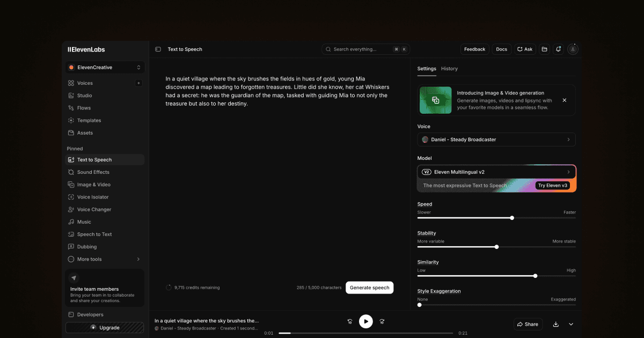Collapse the audio player chevron
644x338 pixels.
click(x=571, y=324)
